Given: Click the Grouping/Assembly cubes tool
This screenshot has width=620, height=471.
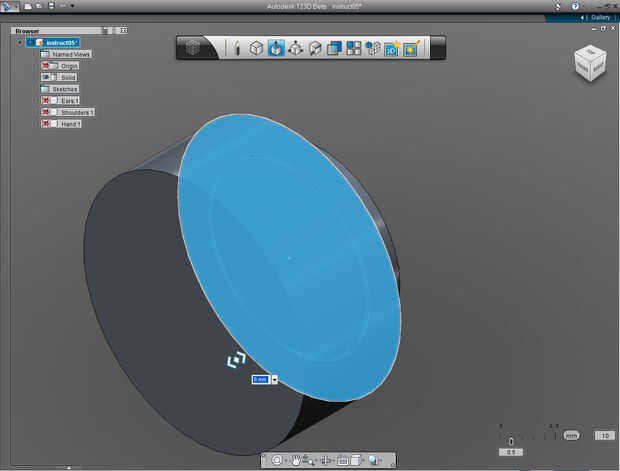Looking at the screenshot, I should pos(372,48).
